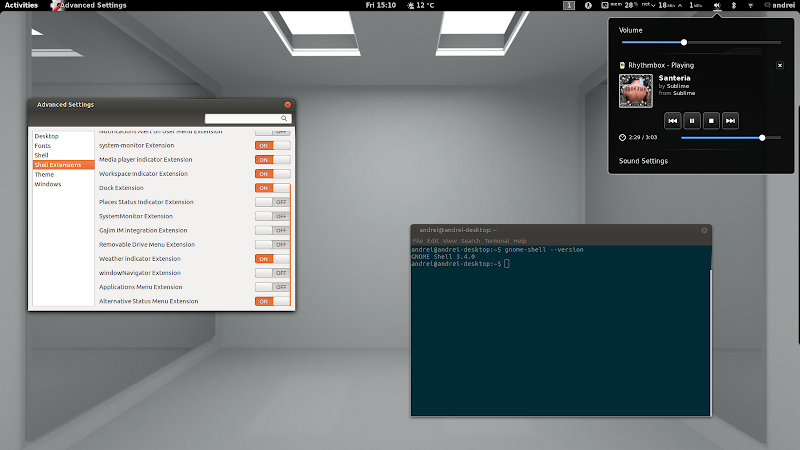Skip to the next track
This screenshot has width=800, height=450.
coord(730,121)
